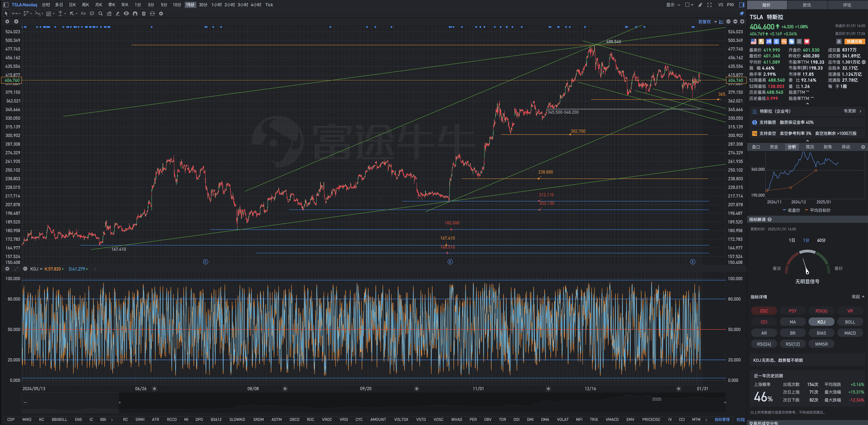Viewport: 868px width, 425px height.
Task: Click the price alert bell icon
Action: (x=839, y=41)
